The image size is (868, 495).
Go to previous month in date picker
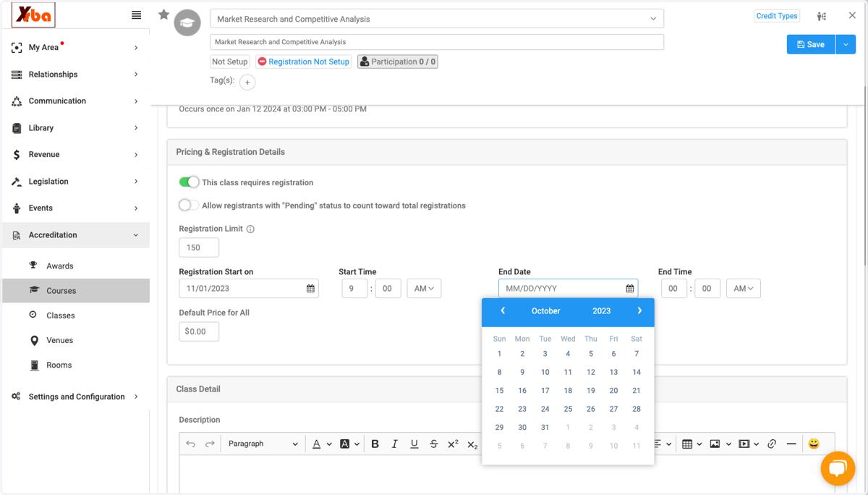point(503,310)
